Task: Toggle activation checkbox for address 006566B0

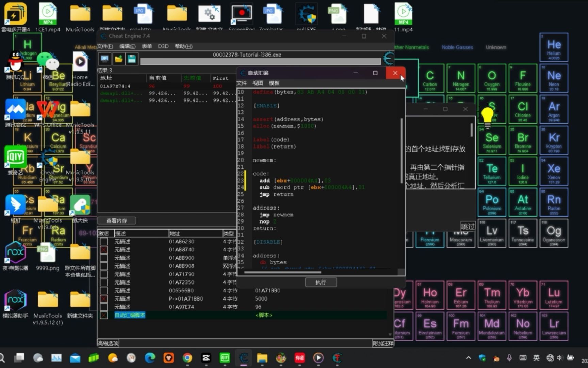Action: (104, 291)
